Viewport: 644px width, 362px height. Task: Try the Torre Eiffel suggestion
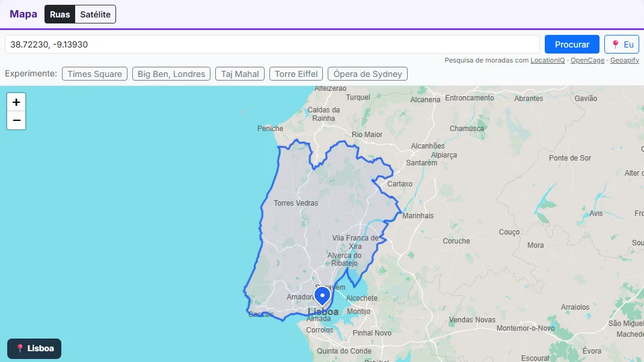(x=296, y=74)
